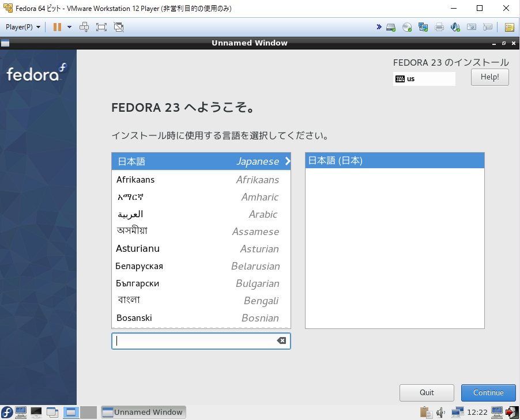Pause the virtual machine
The width and height of the screenshot is (520, 420).
(x=58, y=27)
